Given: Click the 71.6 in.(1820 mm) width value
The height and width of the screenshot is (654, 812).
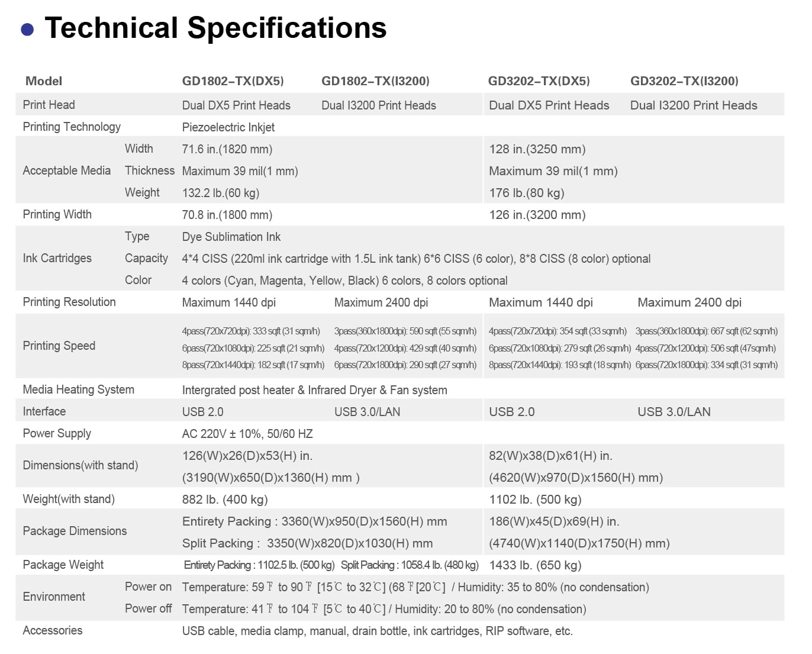Looking at the screenshot, I should (227, 149).
